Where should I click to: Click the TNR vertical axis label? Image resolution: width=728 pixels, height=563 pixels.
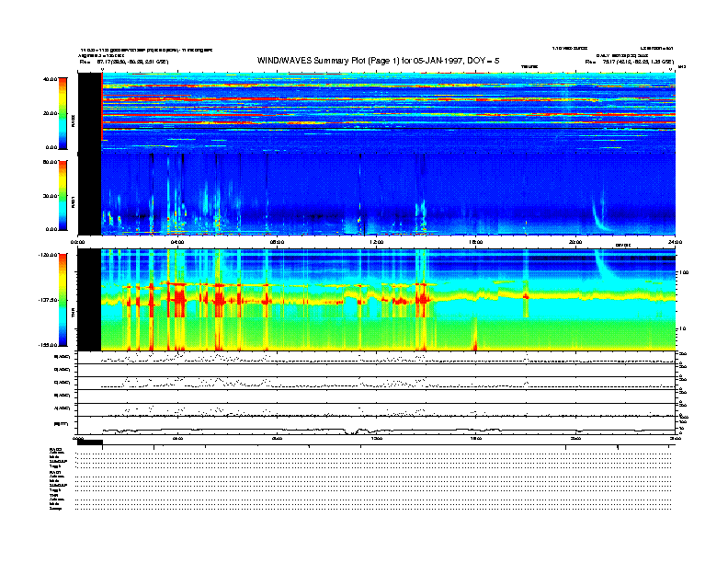[73, 314]
